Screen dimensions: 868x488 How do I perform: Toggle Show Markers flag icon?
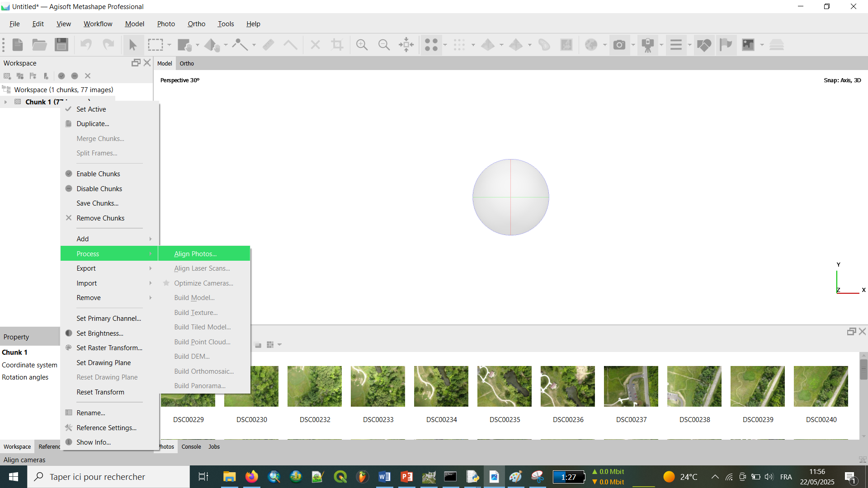coord(726,45)
